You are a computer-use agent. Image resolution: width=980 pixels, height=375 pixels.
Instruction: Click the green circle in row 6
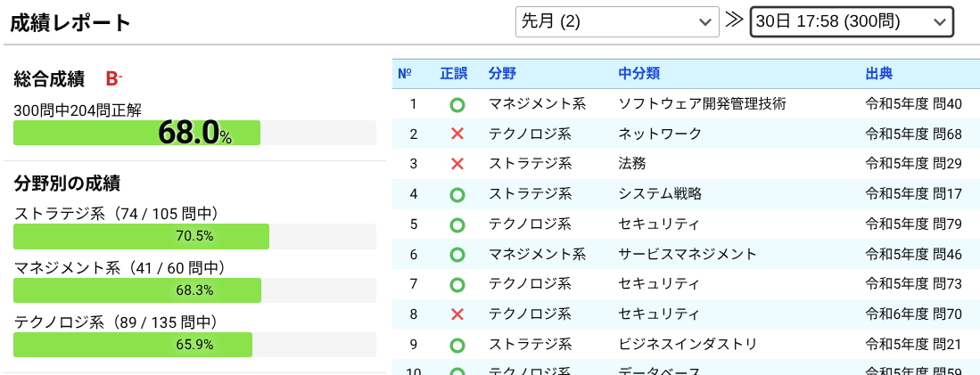[x=457, y=255]
